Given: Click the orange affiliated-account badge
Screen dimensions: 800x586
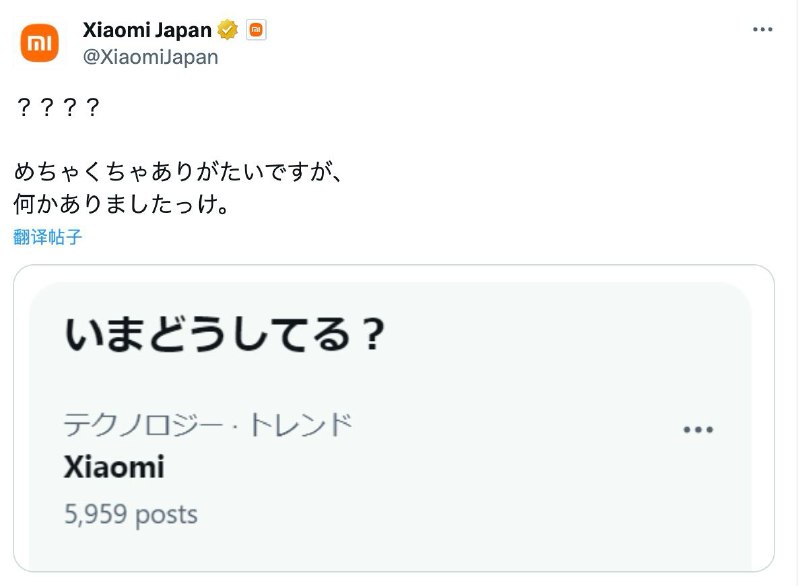Looking at the screenshot, I should tap(256, 29).
